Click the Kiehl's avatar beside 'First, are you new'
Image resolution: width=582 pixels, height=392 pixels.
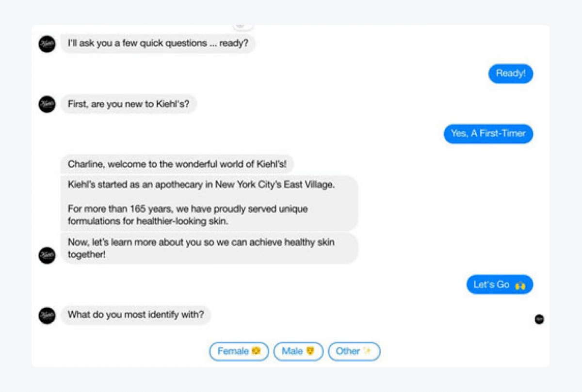[47, 104]
